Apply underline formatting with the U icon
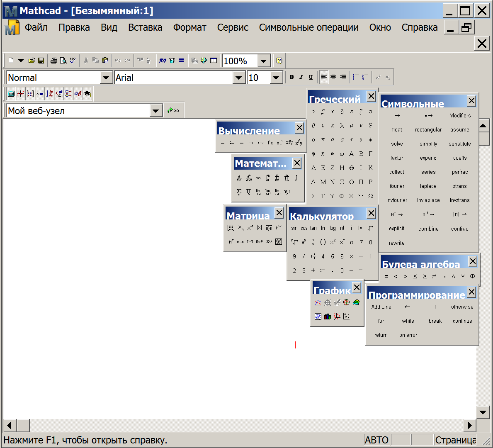The image size is (493, 448). [311, 77]
